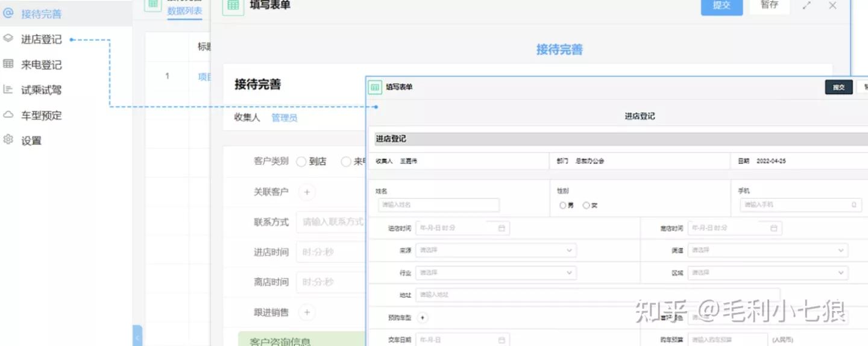Click the 设置 gear icon
The image size is (868, 346).
[8, 139]
